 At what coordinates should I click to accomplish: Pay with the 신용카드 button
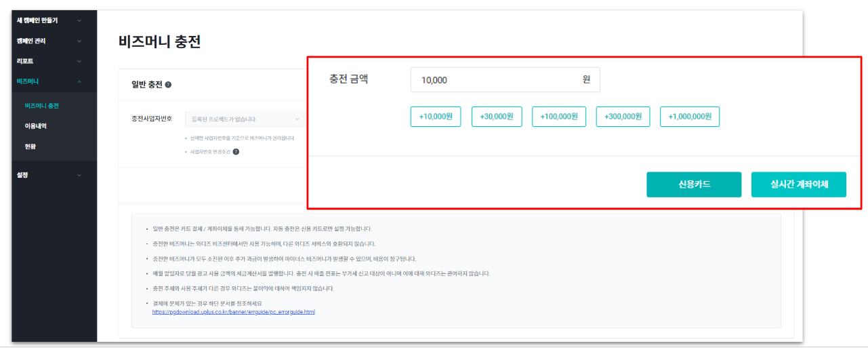tap(694, 185)
